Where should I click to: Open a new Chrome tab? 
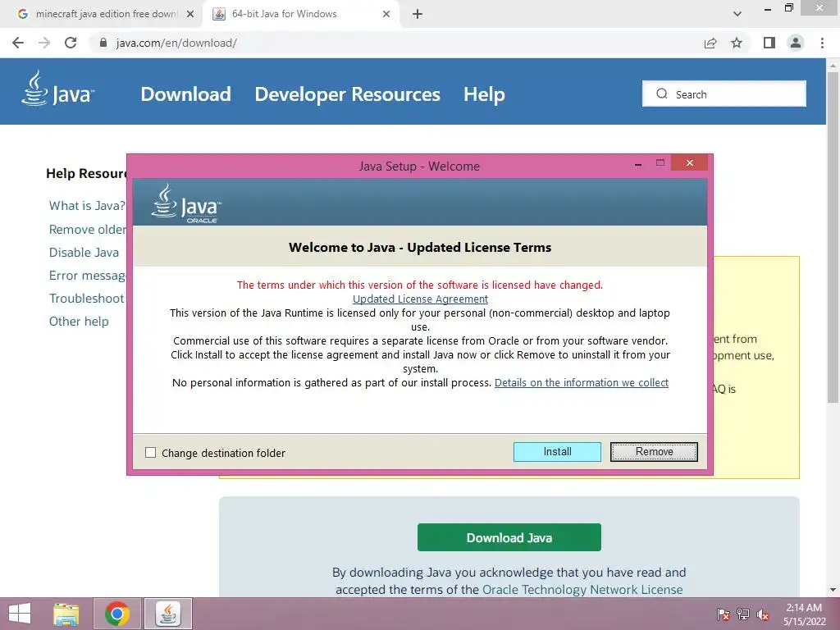point(418,14)
